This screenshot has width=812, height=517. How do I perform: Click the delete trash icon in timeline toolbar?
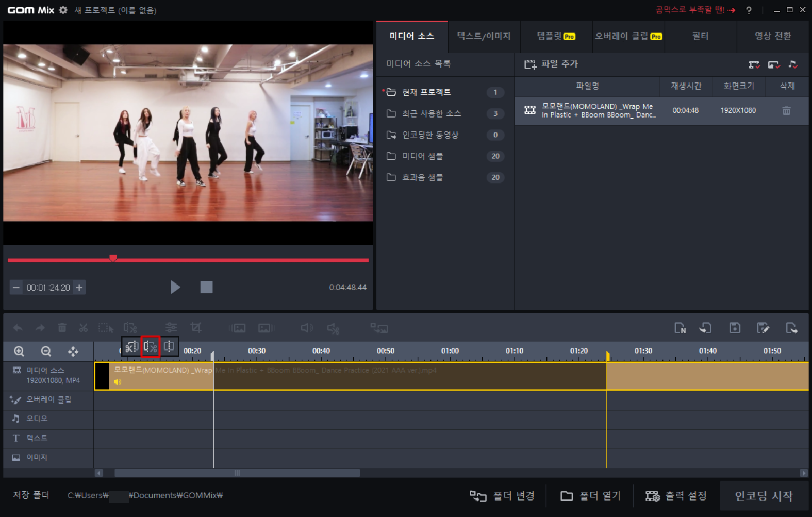[62, 328]
